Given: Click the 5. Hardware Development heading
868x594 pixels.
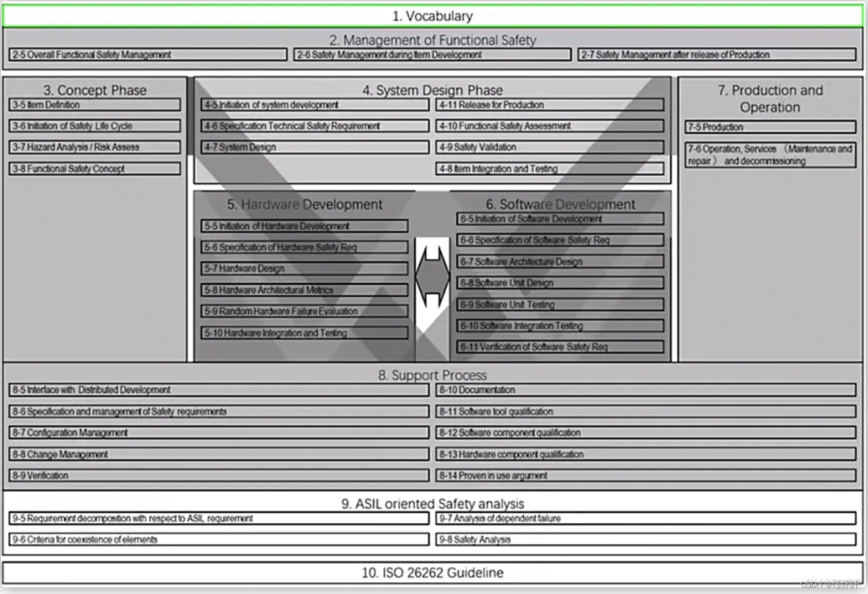Looking at the screenshot, I should (x=304, y=205).
